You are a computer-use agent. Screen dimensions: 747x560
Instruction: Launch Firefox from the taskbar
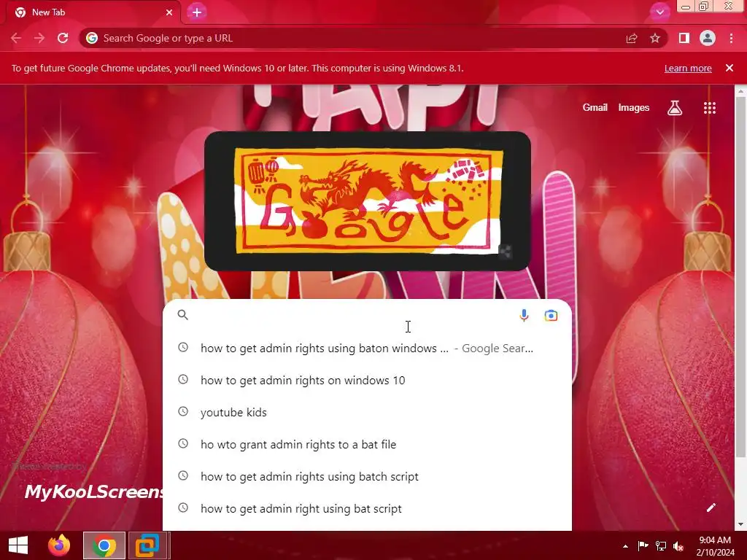pyautogui.click(x=59, y=545)
